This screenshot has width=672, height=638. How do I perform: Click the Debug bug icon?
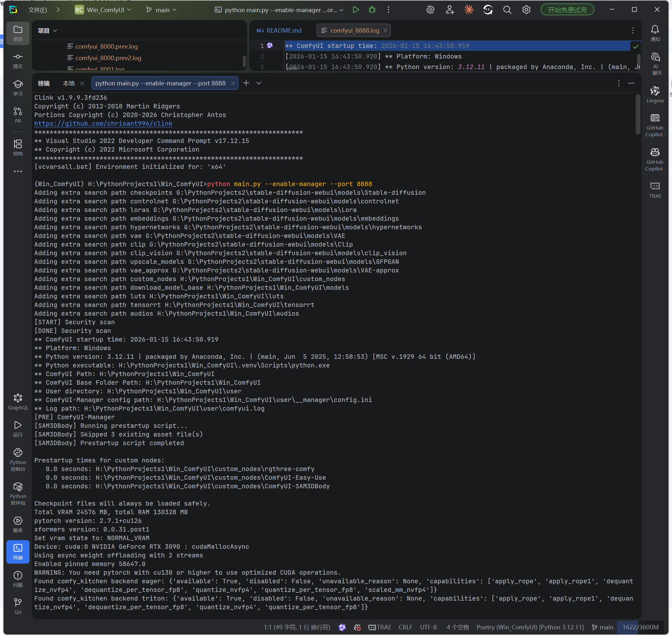point(372,10)
